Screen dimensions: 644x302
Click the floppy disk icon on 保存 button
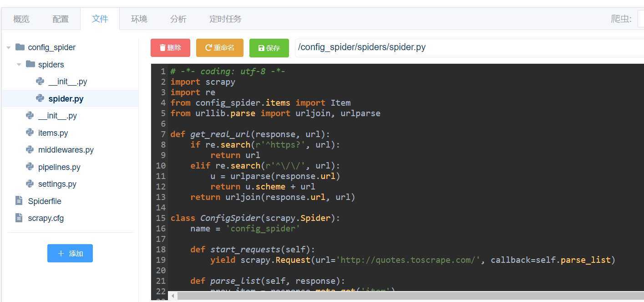261,48
